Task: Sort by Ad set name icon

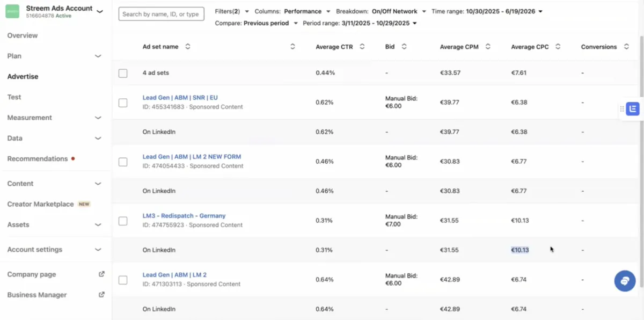Action: [188, 47]
